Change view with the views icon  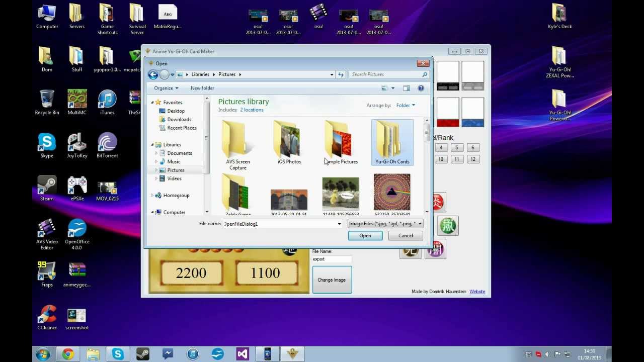tap(384, 88)
